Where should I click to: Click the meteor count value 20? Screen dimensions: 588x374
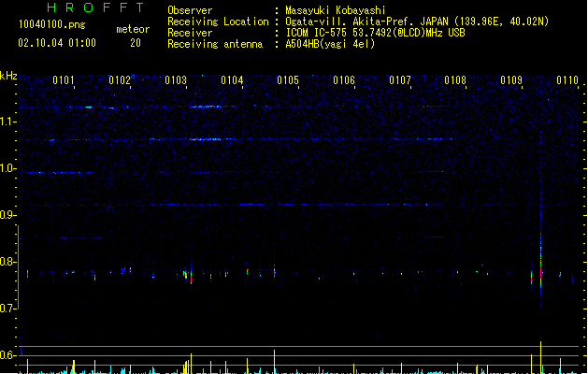click(x=136, y=44)
